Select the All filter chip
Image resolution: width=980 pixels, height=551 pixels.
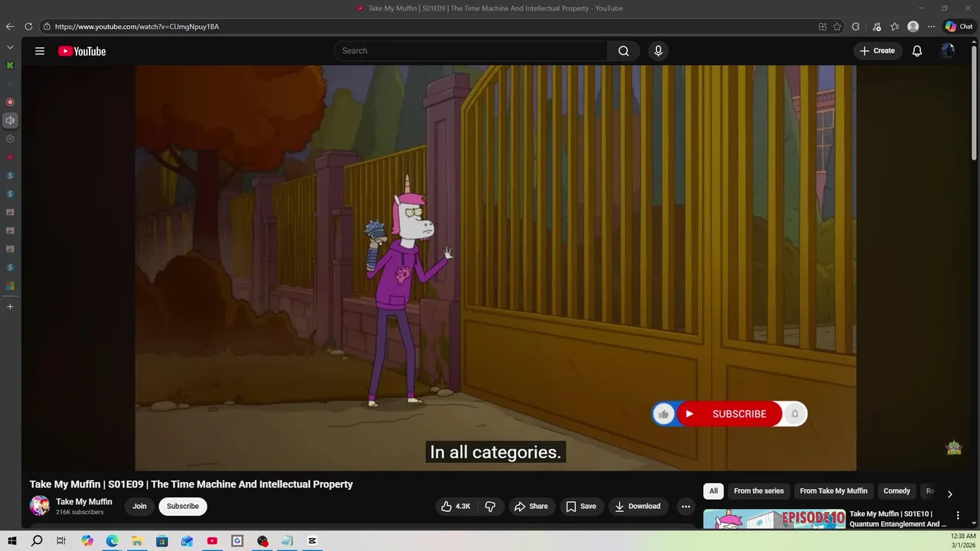click(x=714, y=491)
